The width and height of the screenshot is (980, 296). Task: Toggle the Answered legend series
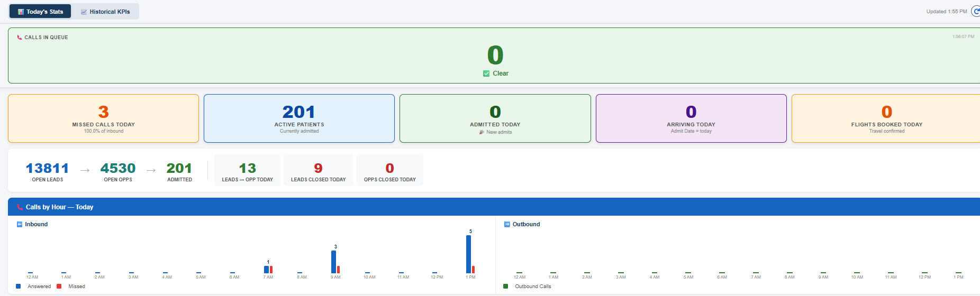pos(34,286)
